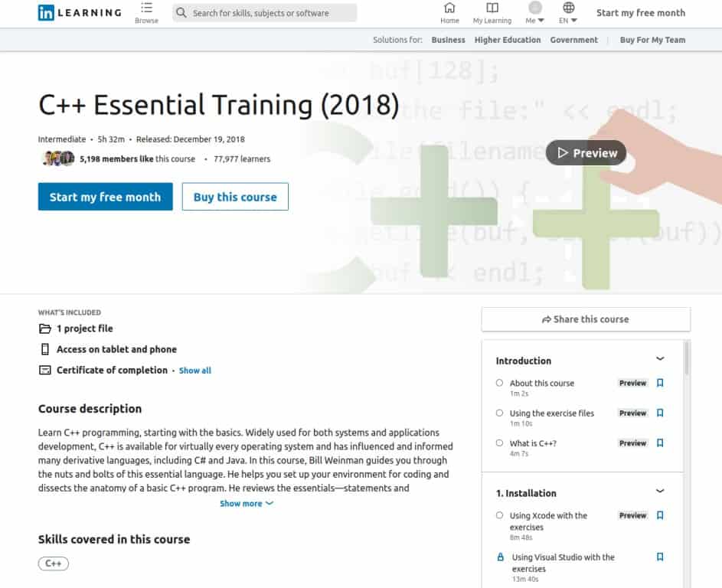
Task: Play the course Preview
Action: (586, 153)
